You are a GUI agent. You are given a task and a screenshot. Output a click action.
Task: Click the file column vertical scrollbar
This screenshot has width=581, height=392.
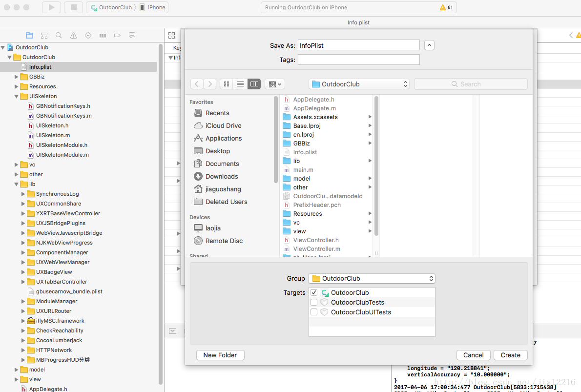[x=376, y=165]
